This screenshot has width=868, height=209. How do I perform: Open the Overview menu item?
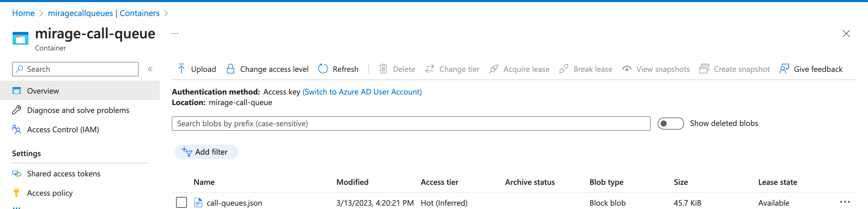click(x=80, y=91)
